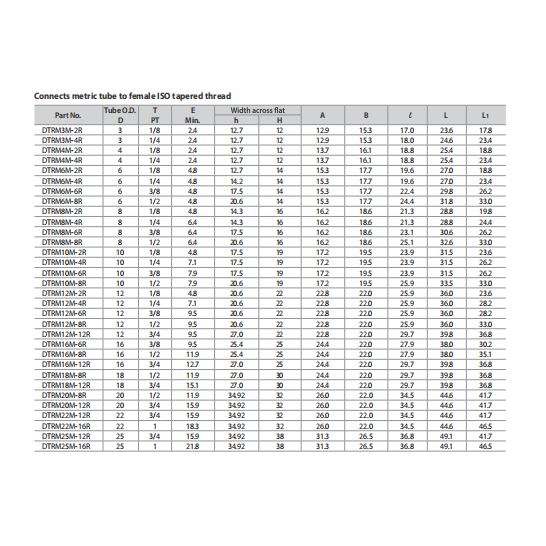This screenshot has height=546, width=546.
Task: Click E value 12.7 in DTRM16M-12R row
Action: [193, 365]
